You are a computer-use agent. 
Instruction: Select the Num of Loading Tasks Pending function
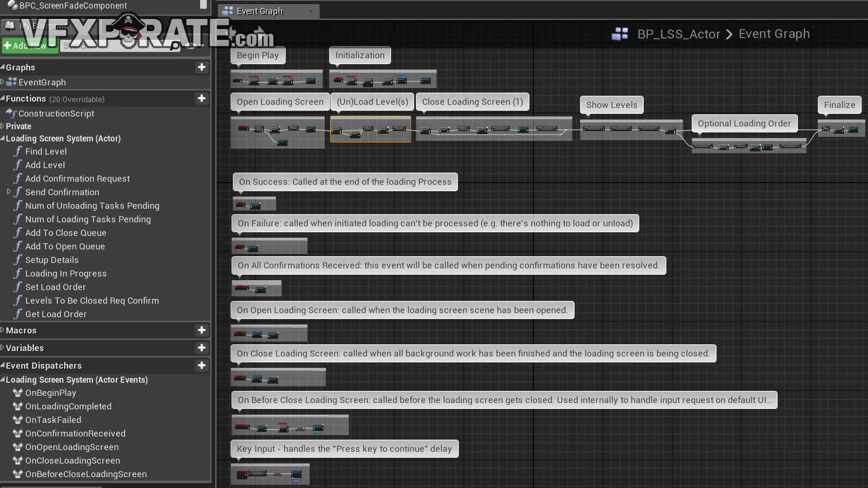click(88, 219)
